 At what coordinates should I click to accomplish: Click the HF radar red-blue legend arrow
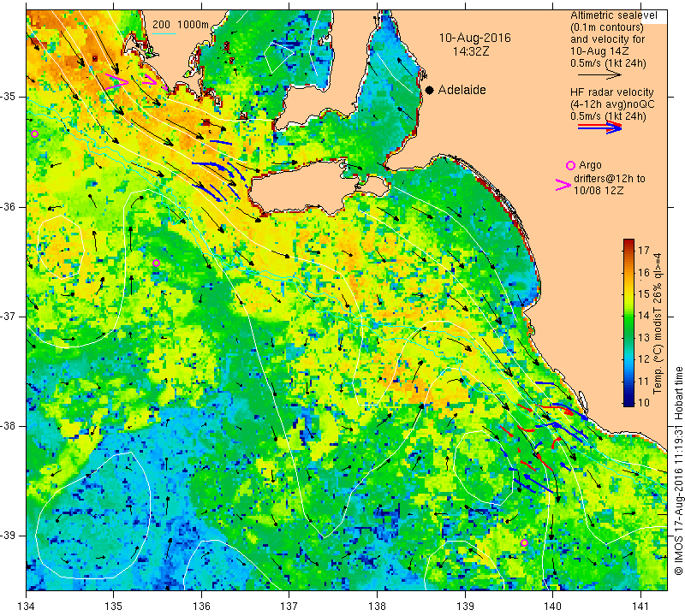pos(599,127)
